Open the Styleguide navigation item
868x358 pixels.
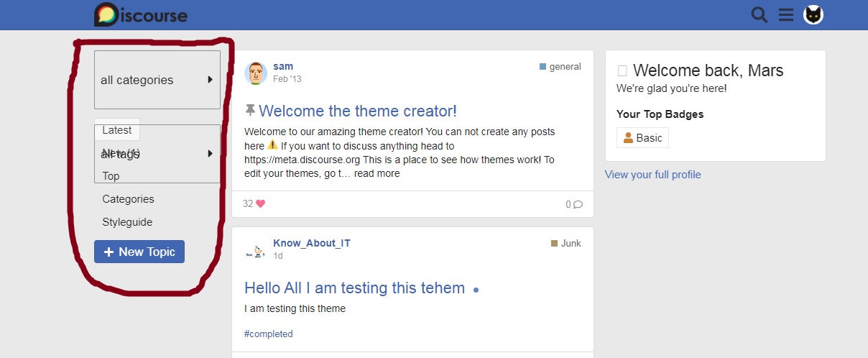(x=127, y=222)
